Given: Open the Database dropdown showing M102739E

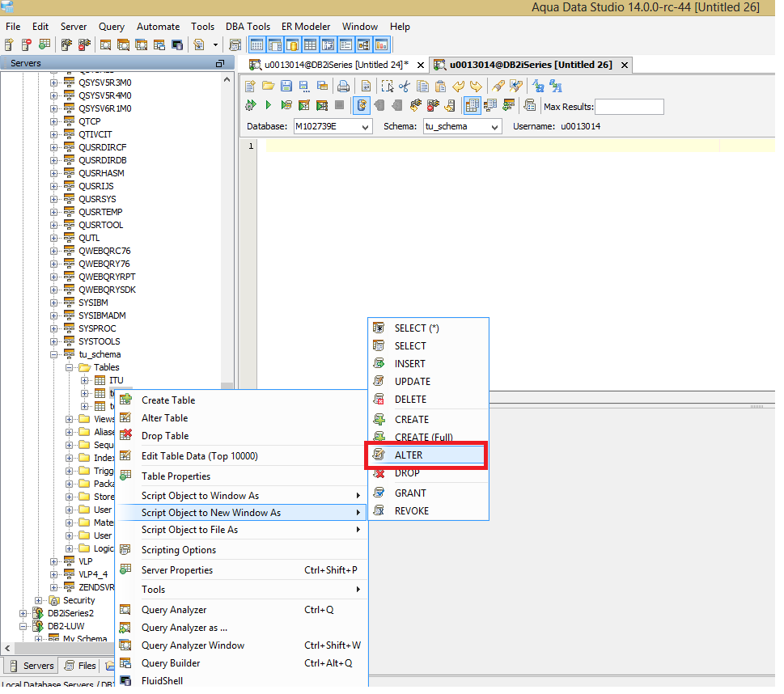Looking at the screenshot, I should coord(333,126).
